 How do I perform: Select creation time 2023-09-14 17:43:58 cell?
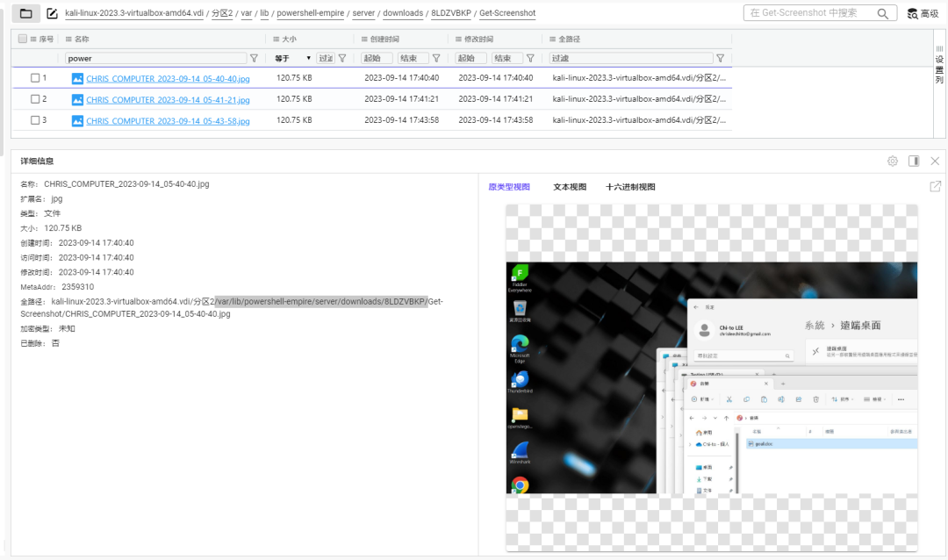point(401,120)
